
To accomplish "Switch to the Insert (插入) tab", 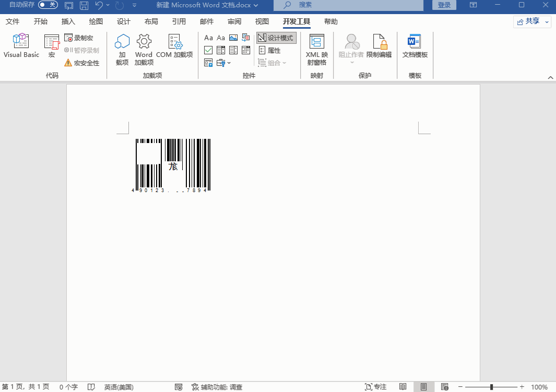I will point(68,21).
